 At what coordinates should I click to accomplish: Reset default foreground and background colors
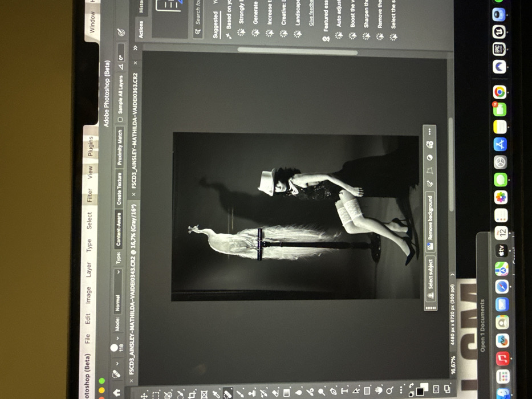click(411, 394)
